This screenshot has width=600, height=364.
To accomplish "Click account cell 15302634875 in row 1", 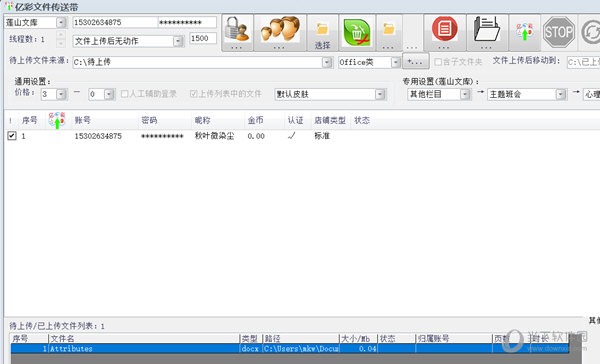I will click(98, 136).
